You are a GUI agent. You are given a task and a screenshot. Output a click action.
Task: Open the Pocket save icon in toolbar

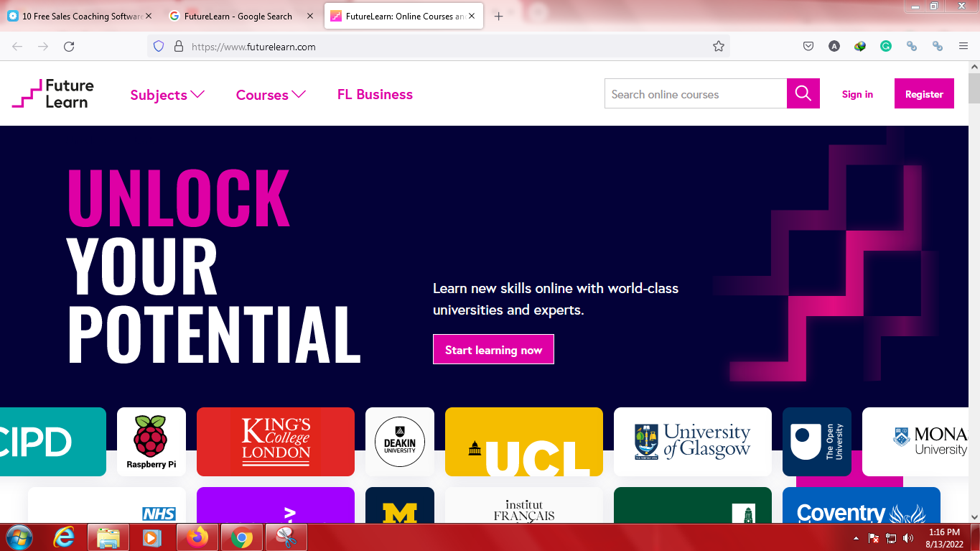point(808,46)
